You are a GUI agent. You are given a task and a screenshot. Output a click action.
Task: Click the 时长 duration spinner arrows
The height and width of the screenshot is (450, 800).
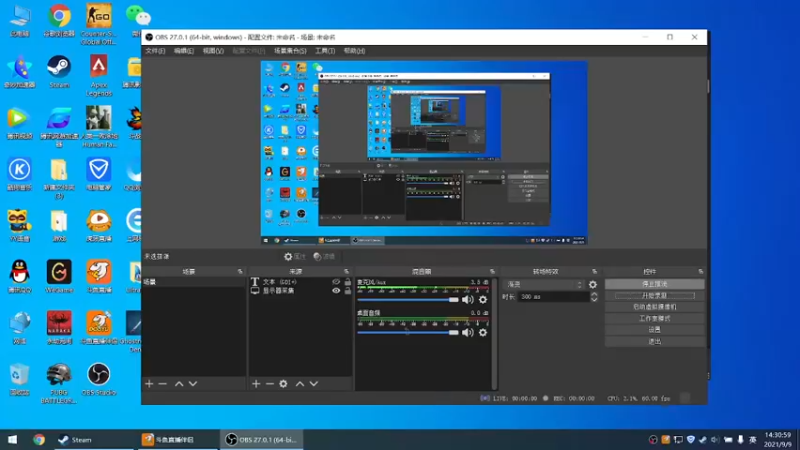point(594,296)
